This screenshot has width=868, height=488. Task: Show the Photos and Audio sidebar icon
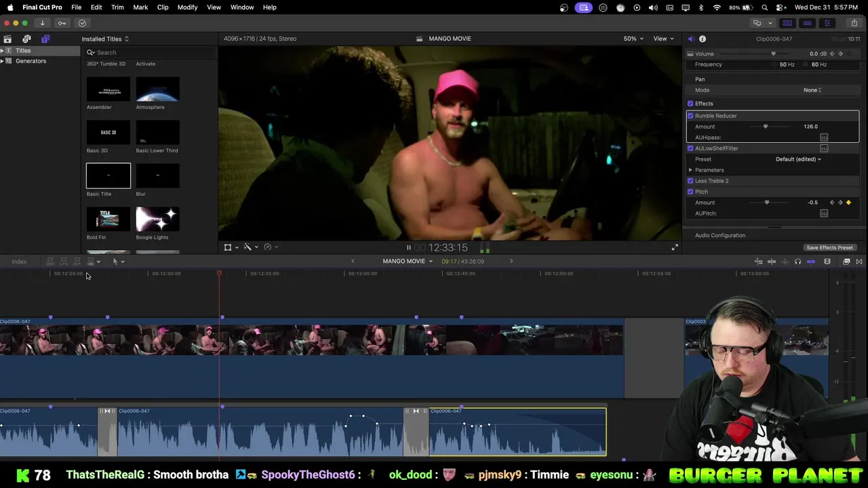[26, 39]
